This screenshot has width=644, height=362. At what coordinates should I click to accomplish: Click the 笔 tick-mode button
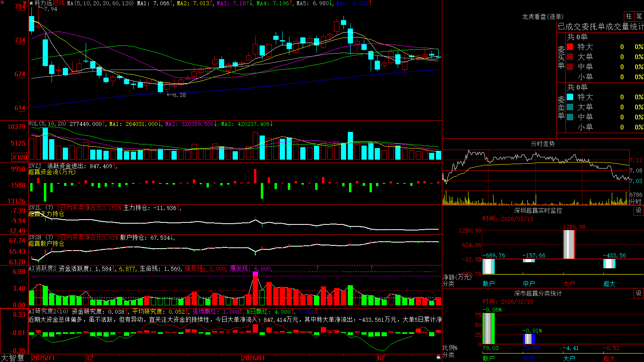tap(639, 16)
